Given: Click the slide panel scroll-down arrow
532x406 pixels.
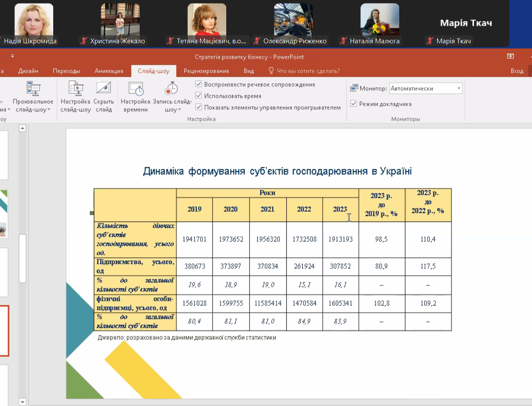Looking at the screenshot, I should [x=23, y=402].
